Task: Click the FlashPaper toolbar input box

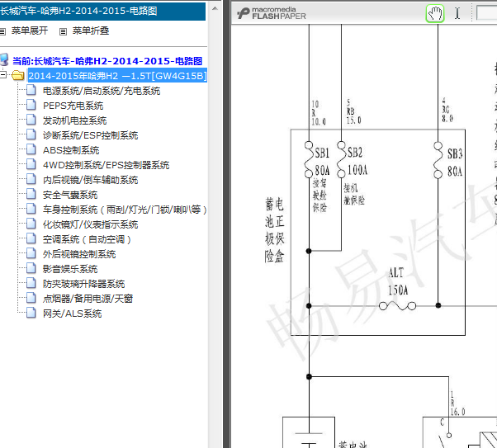Action: click(486, 13)
